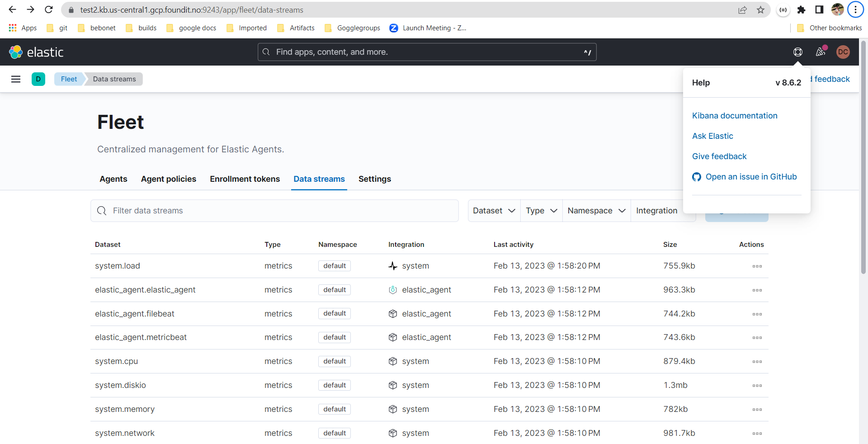Click the elastic logo in the header
This screenshot has height=444, width=868.
click(x=36, y=52)
